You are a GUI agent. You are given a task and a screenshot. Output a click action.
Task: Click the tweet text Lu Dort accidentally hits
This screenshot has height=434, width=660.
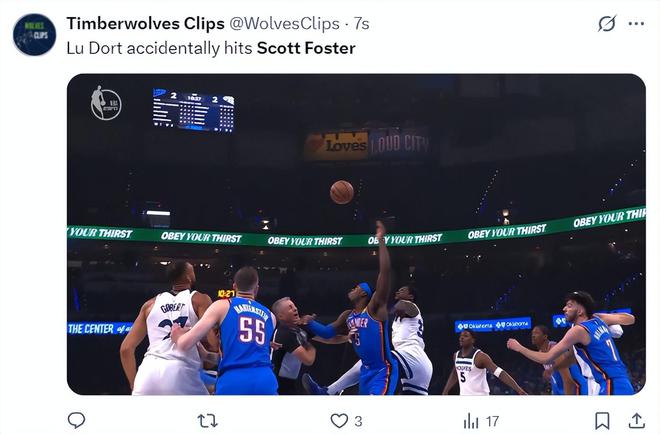[x=159, y=47]
